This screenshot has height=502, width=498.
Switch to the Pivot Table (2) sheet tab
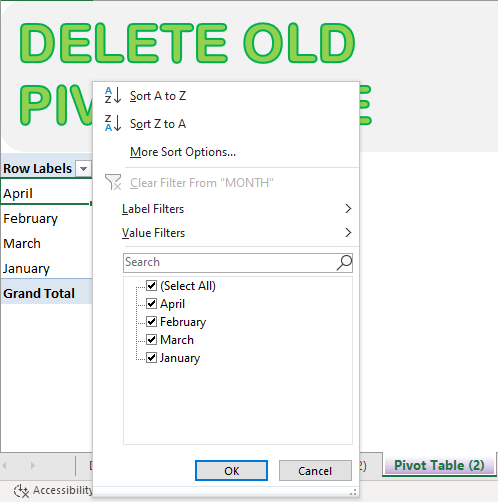pyautogui.click(x=439, y=465)
